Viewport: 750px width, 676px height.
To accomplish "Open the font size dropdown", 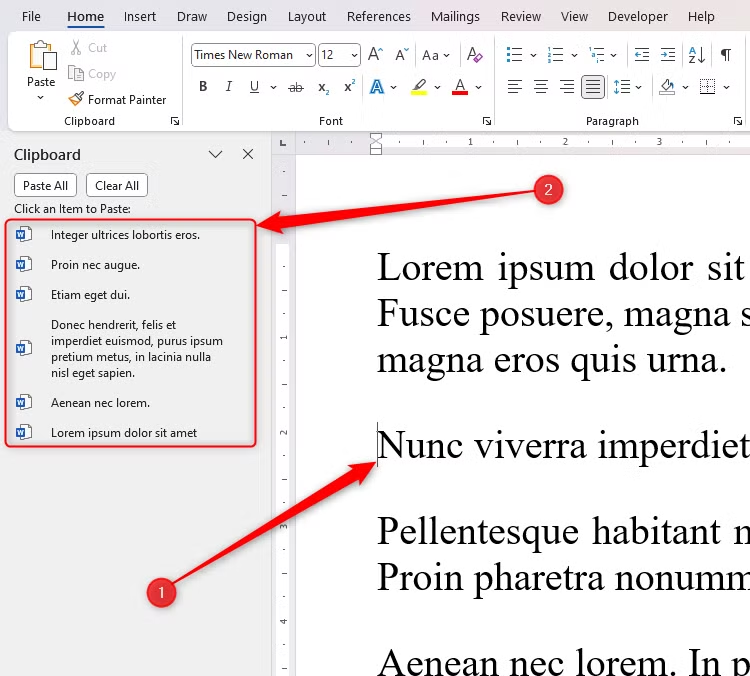I will [354, 55].
